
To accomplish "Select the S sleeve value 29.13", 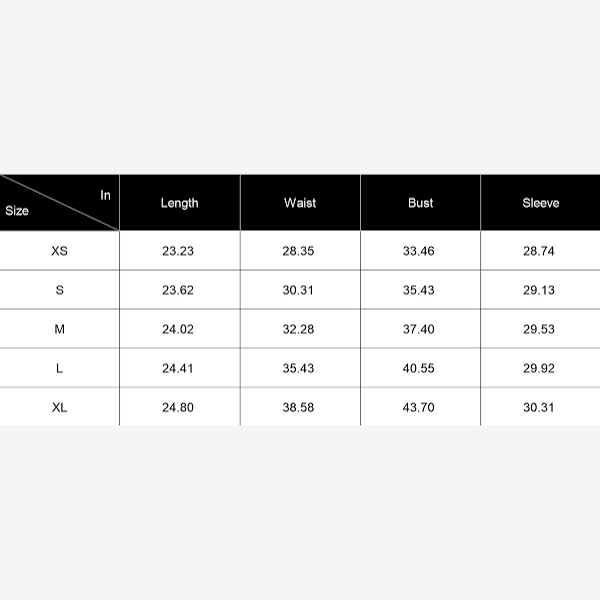I will (538, 290).
